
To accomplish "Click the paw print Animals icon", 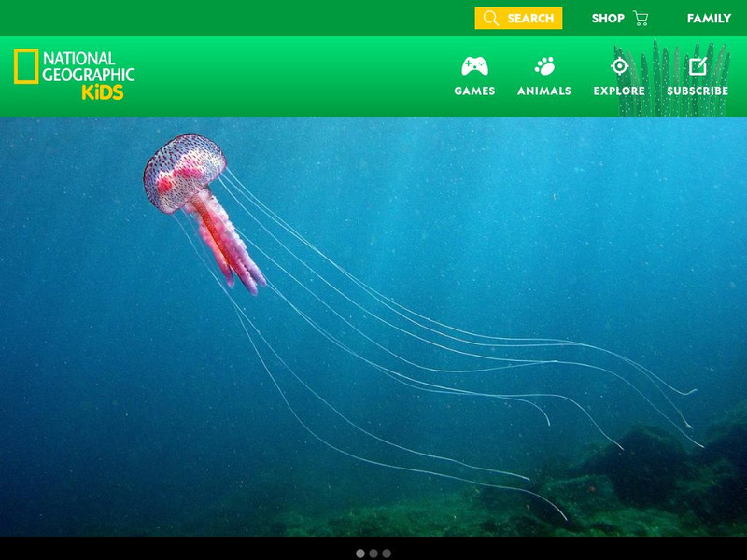I will (x=544, y=65).
